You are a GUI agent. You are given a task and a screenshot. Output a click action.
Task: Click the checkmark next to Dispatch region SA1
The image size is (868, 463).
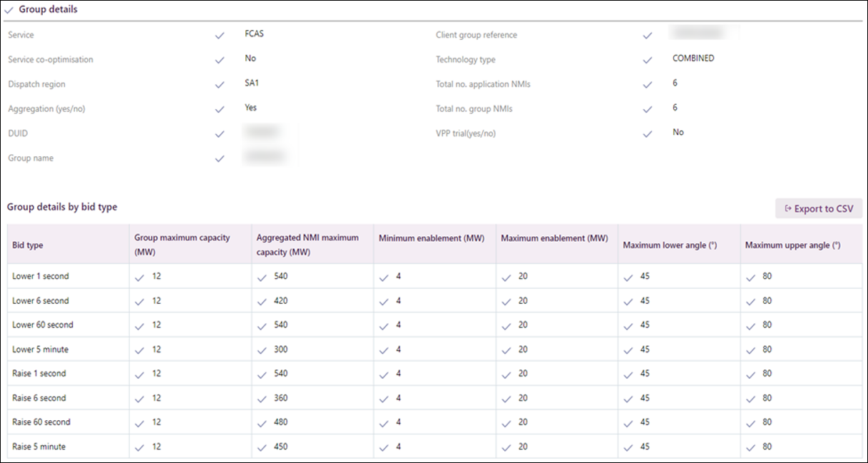[x=220, y=85]
